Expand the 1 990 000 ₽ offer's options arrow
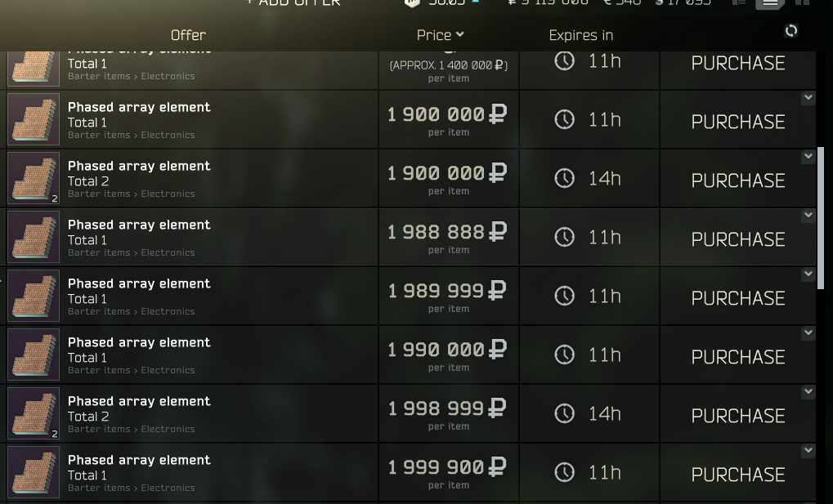This screenshot has width=833, height=504. coord(808,333)
